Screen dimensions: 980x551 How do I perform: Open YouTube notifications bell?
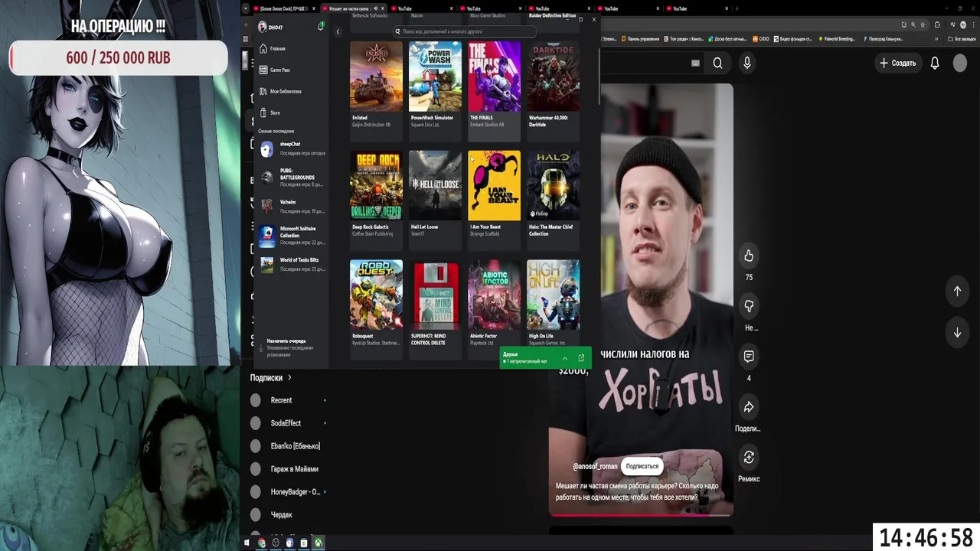click(x=935, y=64)
